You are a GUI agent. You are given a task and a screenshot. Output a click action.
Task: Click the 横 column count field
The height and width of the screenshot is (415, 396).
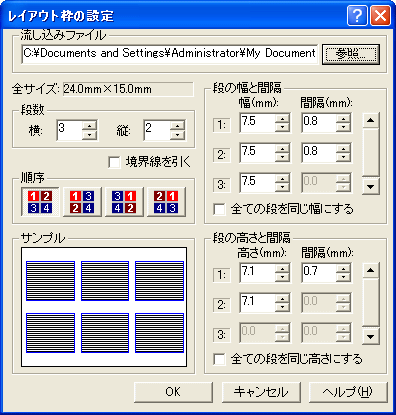pos(69,130)
